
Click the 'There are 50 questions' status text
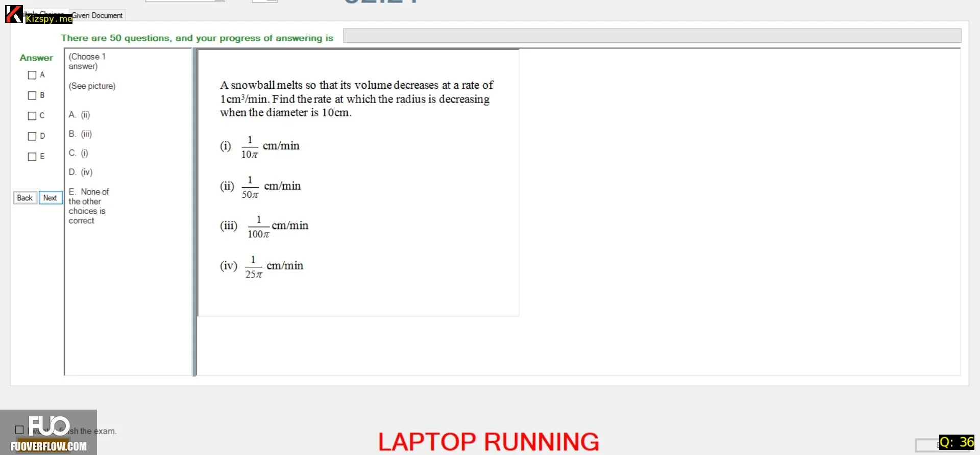[197, 38]
